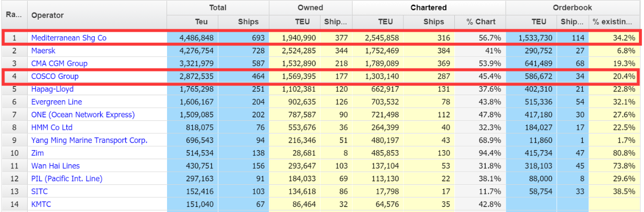Image resolution: width=644 pixels, height=212 pixels.
Task: Open the Zim operator link
Action: click(x=38, y=153)
